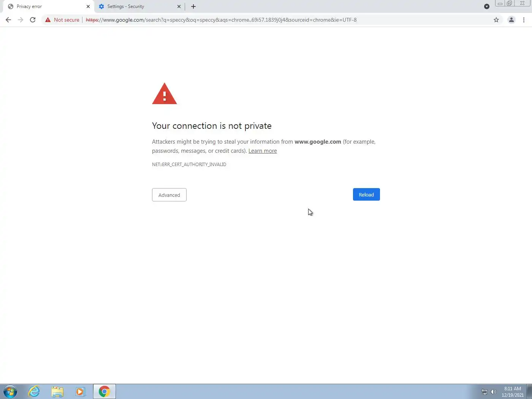Go back to the previous page

8,20
